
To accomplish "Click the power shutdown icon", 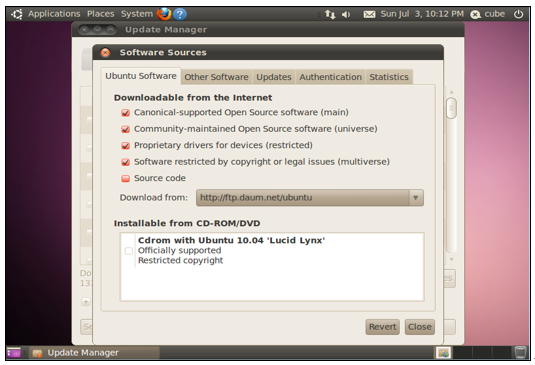I will [518, 14].
